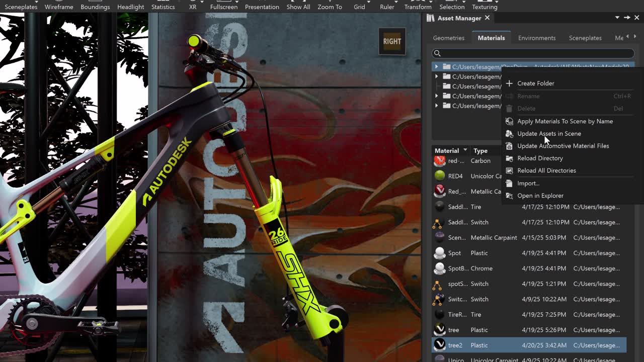
Task: Select Import... from the context menu
Action: click(x=528, y=184)
